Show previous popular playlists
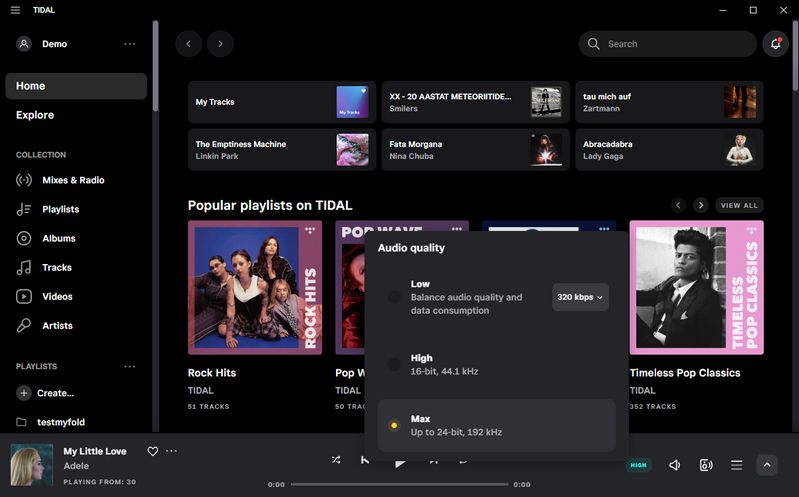Image resolution: width=799 pixels, height=497 pixels. 678,205
